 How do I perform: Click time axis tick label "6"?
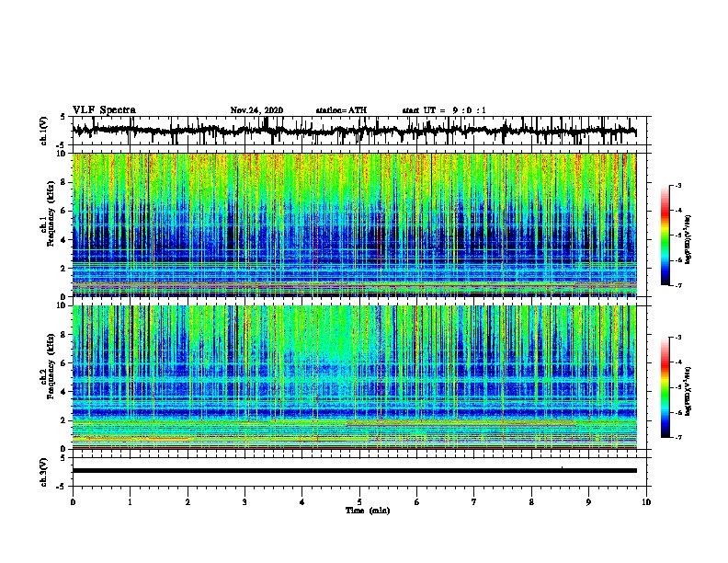tap(417, 502)
